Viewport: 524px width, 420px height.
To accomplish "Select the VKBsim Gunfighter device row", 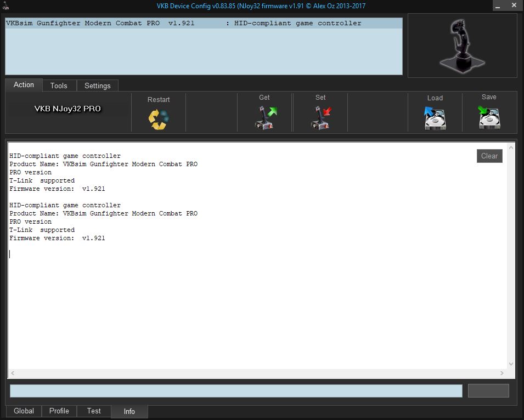I will click(x=203, y=24).
